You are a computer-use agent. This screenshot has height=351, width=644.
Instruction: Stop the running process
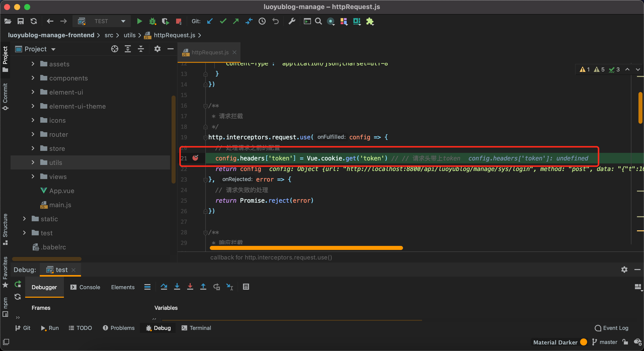(x=179, y=21)
